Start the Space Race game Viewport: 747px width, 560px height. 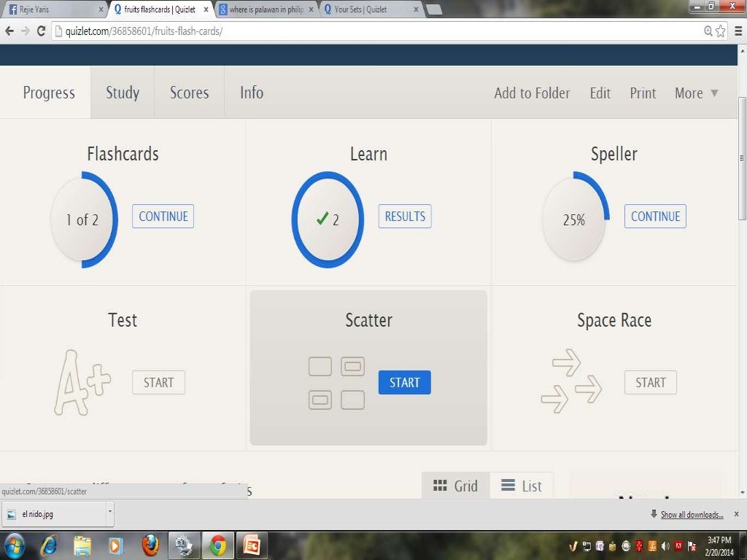click(650, 382)
